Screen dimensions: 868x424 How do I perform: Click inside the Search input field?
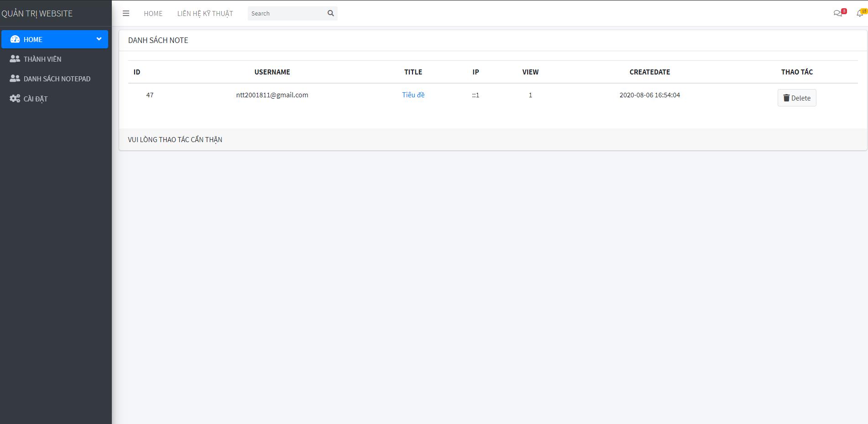click(283, 13)
